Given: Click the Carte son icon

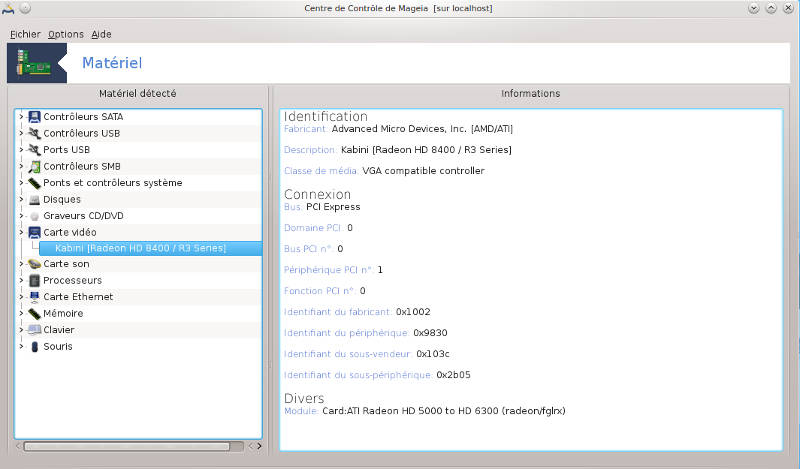Looking at the screenshot, I should pos(34,264).
